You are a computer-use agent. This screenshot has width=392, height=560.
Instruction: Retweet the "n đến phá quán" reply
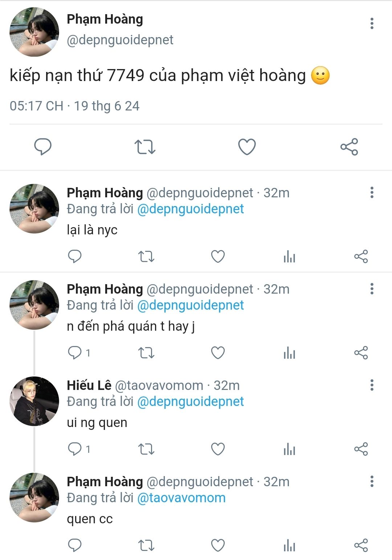pyautogui.click(x=146, y=353)
